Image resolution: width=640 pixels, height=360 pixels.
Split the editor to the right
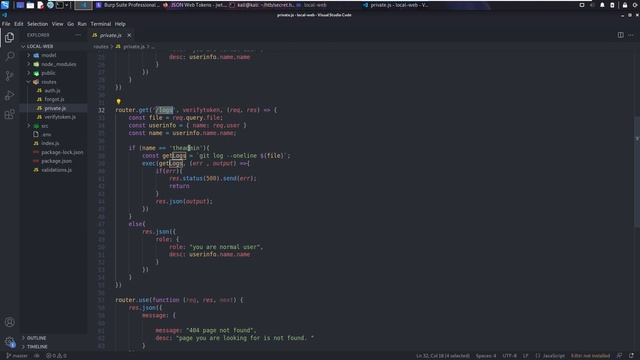(x=620, y=35)
